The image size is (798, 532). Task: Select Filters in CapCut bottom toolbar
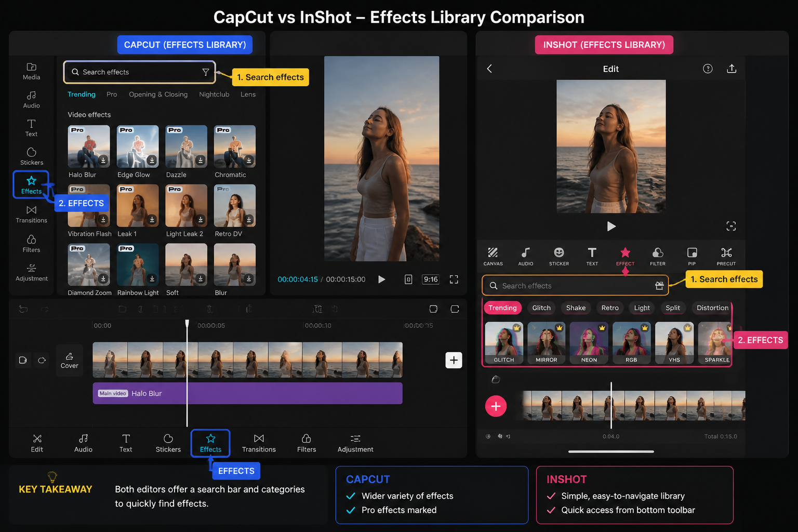coord(307,444)
